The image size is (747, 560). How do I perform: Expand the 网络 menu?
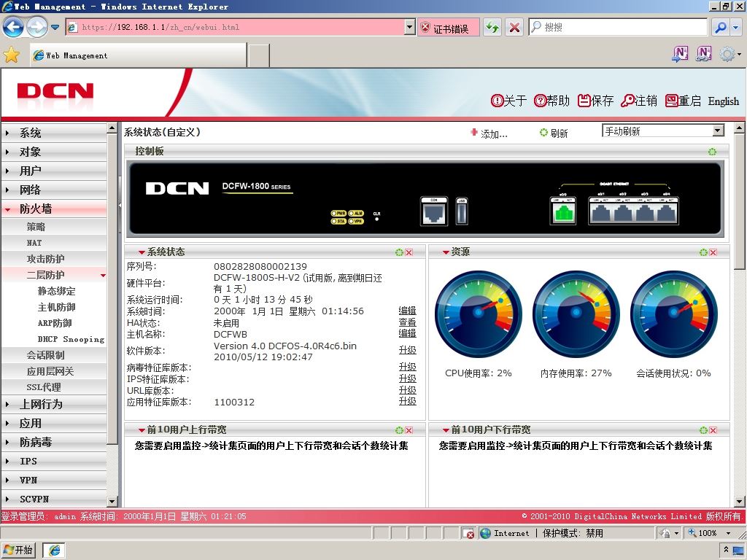[53, 190]
